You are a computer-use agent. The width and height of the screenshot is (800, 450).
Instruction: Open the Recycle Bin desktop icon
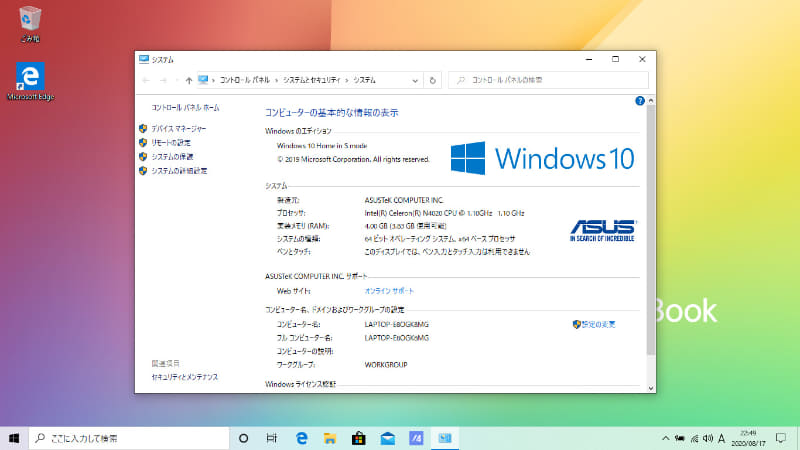(x=30, y=23)
